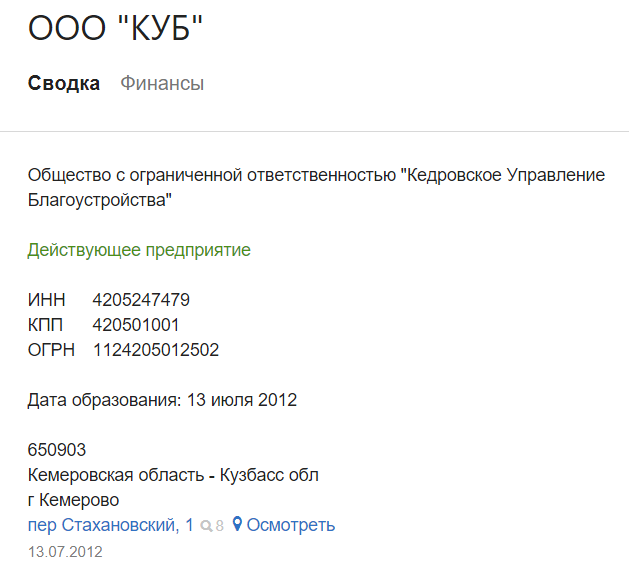Click the Дата образования line
The height and width of the screenshot is (571, 629).
pyautogui.click(x=162, y=400)
